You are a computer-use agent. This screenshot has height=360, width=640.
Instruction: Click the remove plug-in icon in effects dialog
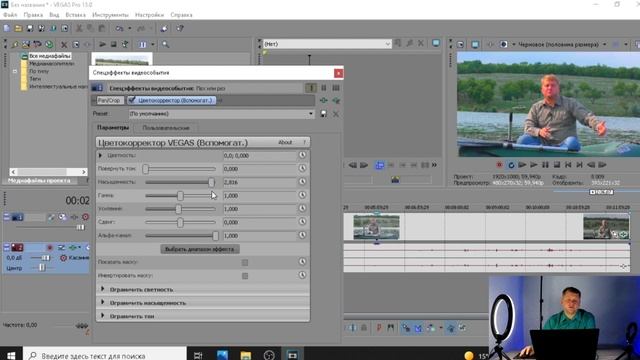pyautogui.click(x=336, y=100)
